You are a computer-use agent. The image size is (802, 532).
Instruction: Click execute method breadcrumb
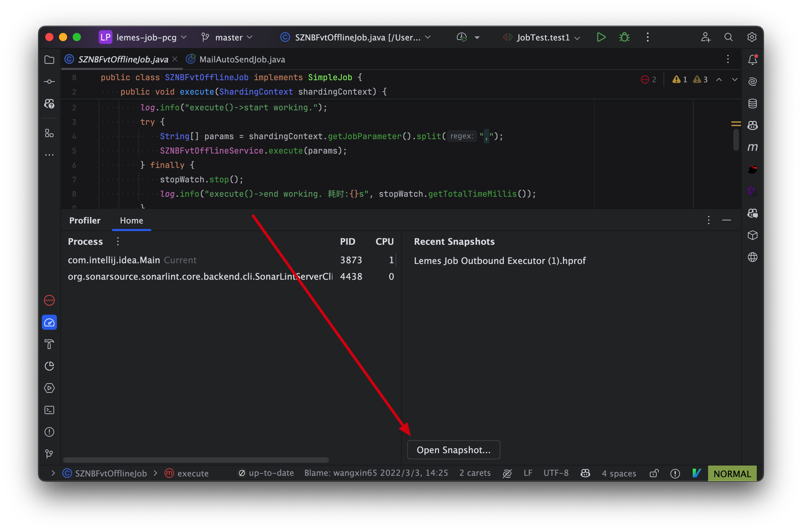pos(187,473)
